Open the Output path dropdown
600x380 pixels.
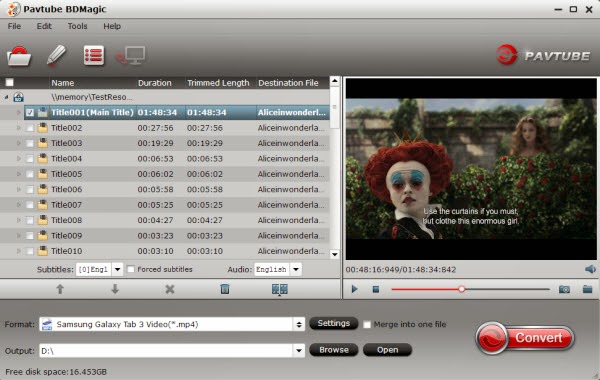pos(299,351)
